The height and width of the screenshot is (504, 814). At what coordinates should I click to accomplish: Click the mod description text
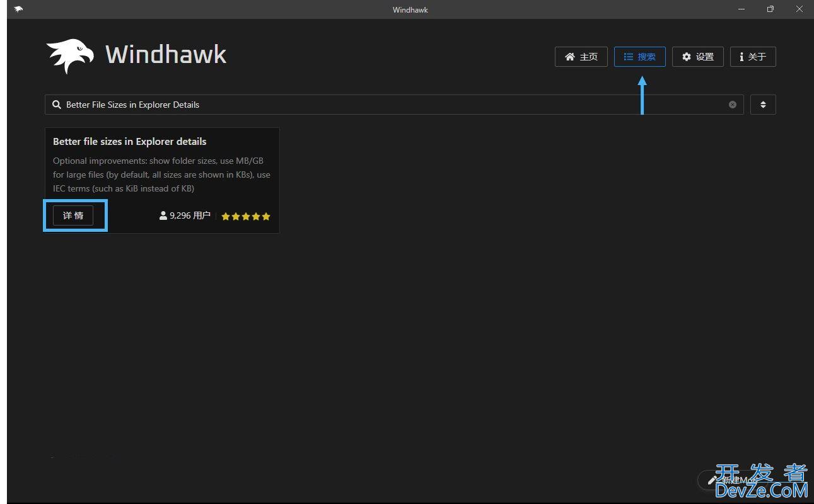(x=161, y=175)
